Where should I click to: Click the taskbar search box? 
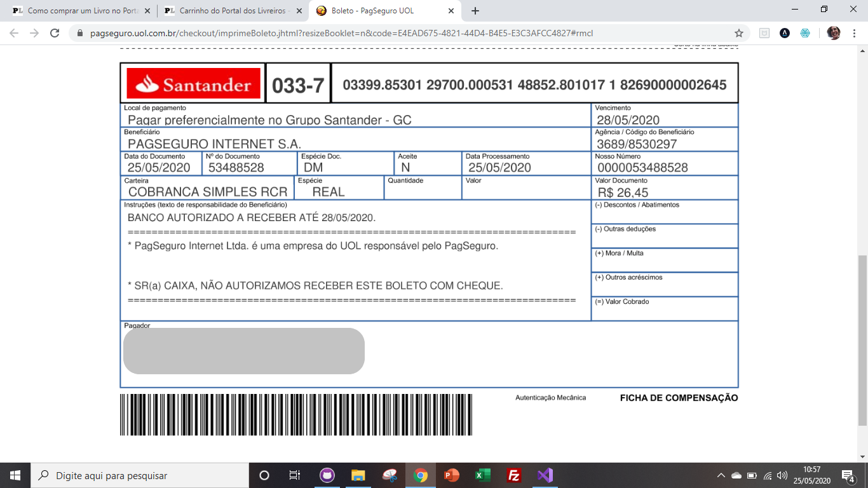pyautogui.click(x=140, y=475)
